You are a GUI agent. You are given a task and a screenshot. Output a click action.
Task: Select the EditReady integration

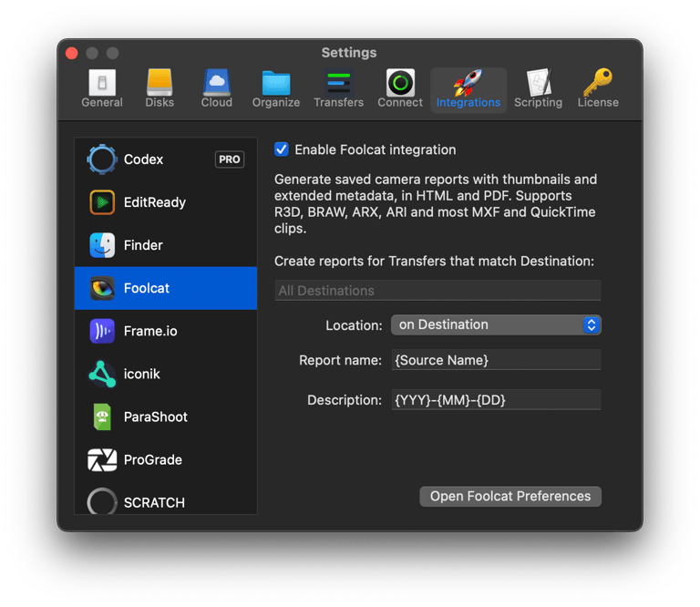point(154,202)
